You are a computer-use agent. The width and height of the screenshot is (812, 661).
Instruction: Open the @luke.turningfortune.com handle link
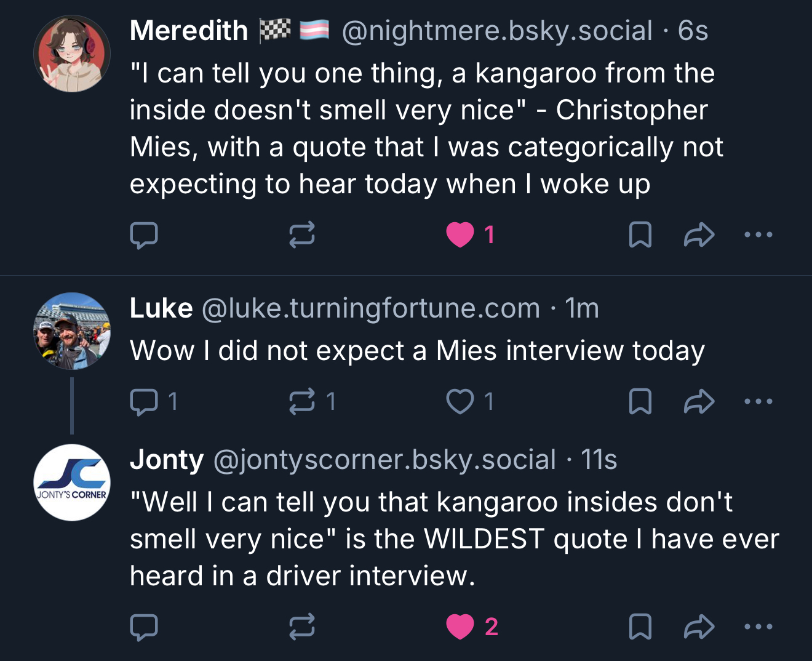(x=370, y=308)
